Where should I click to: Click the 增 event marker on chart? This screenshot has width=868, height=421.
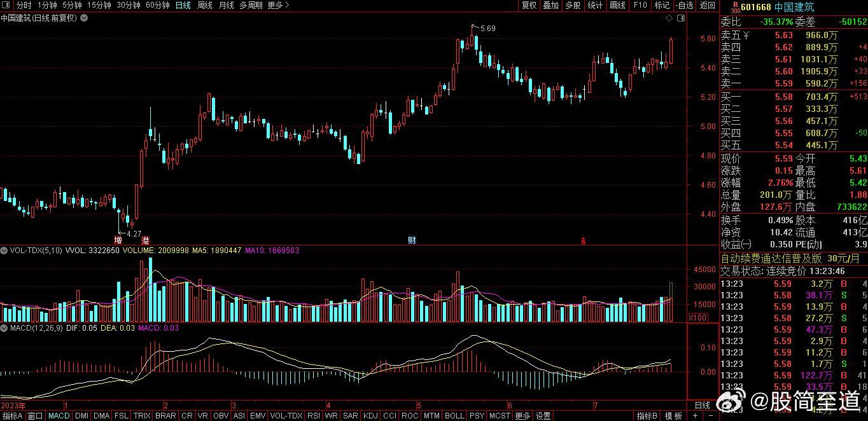(118, 240)
